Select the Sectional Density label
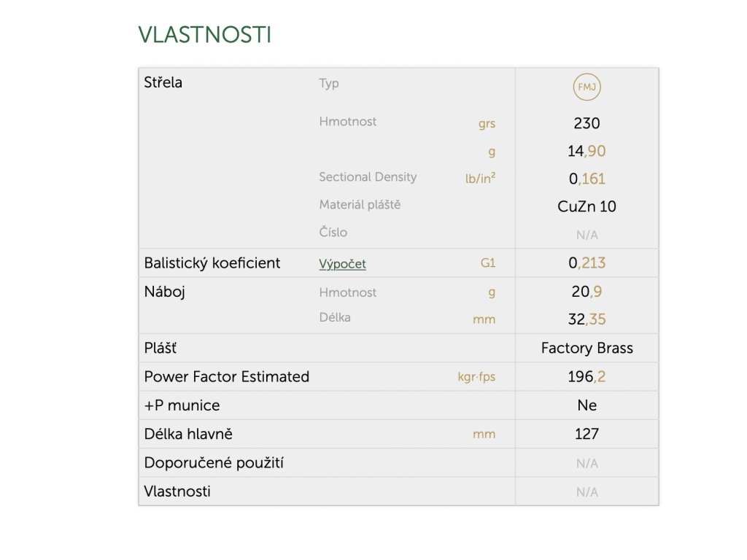 [x=368, y=177]
